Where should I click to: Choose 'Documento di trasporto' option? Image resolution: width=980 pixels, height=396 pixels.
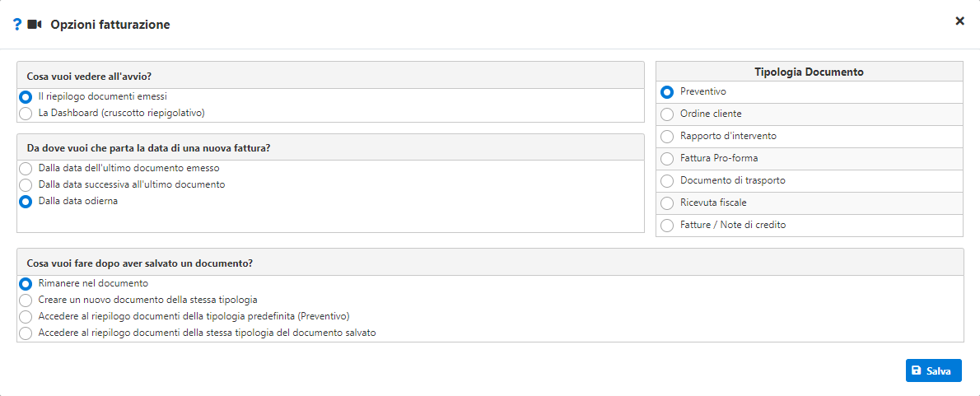[667, 181]
